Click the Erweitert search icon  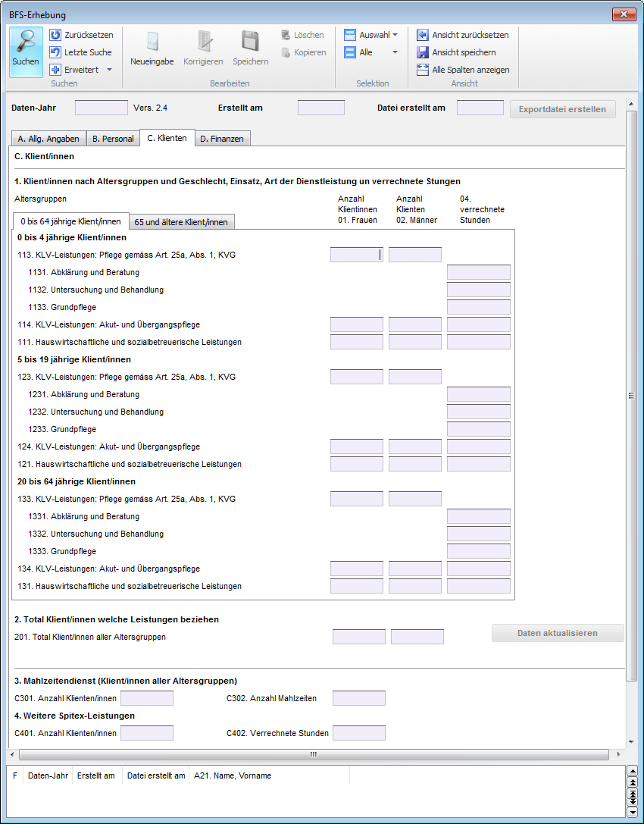[55, 70]
